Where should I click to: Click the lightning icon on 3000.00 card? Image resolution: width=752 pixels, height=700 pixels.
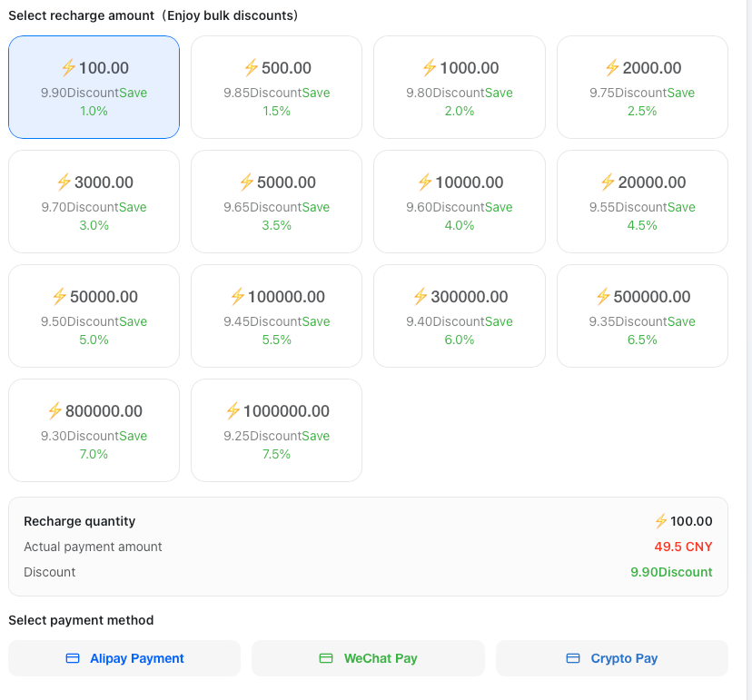pos(64,182)
